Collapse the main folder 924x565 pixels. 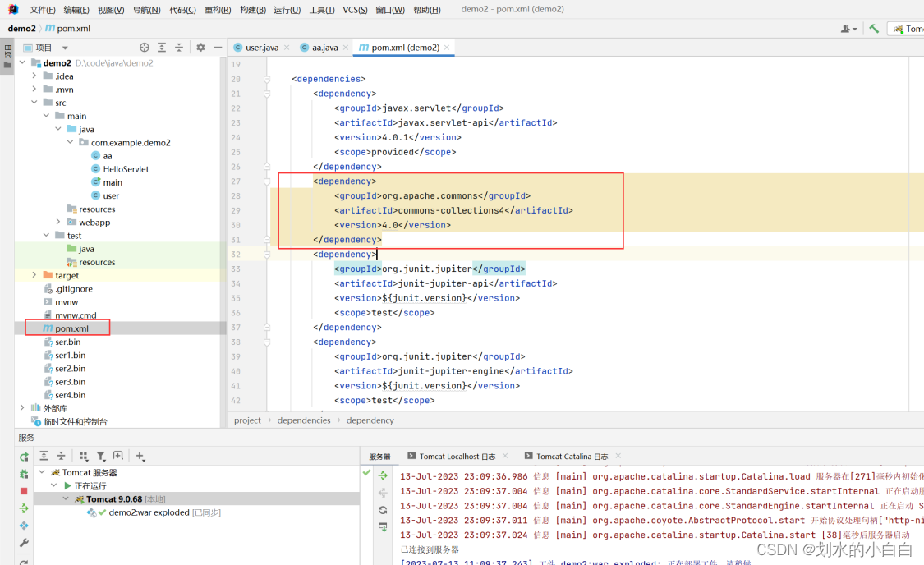[x=46, y=116]
